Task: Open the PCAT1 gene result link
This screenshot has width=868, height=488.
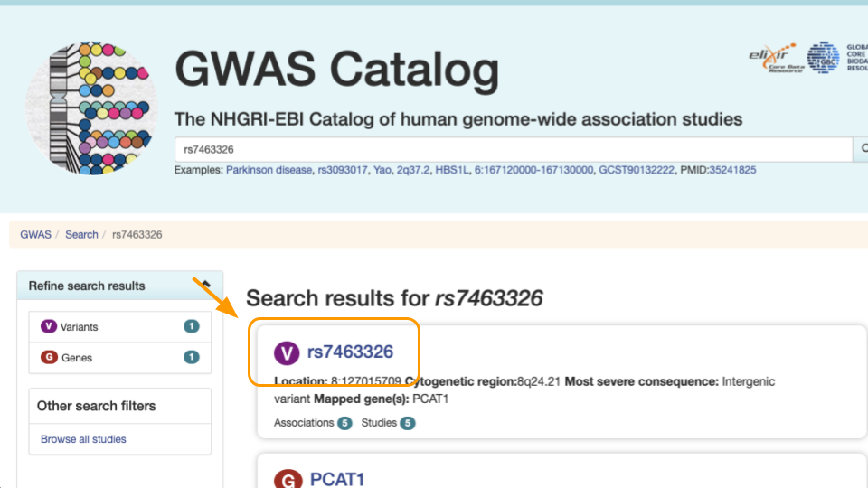Action: click(337, 479)
